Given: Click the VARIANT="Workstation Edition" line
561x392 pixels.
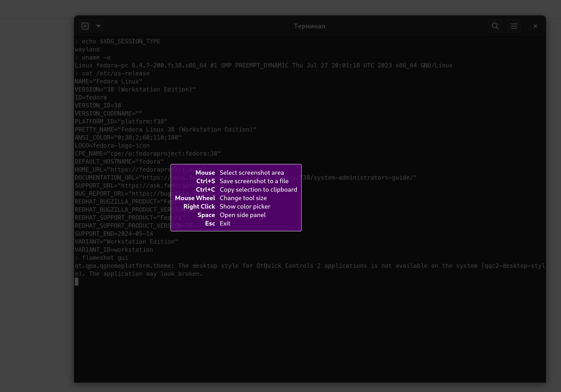Looking at the screenshot, I should pos(126,242).
